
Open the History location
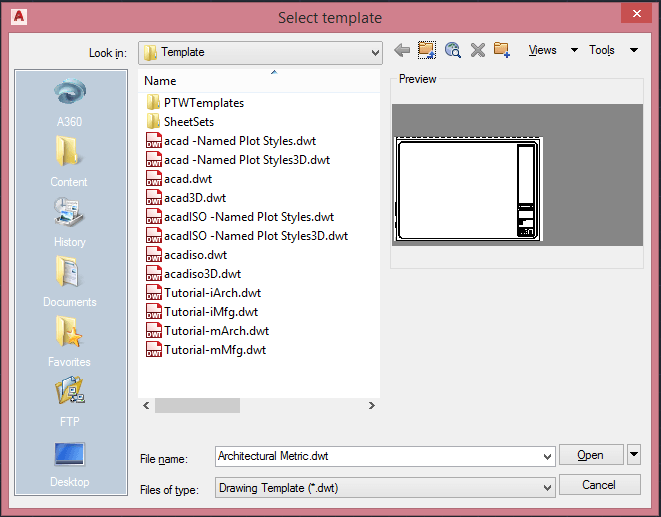(70, 222)
